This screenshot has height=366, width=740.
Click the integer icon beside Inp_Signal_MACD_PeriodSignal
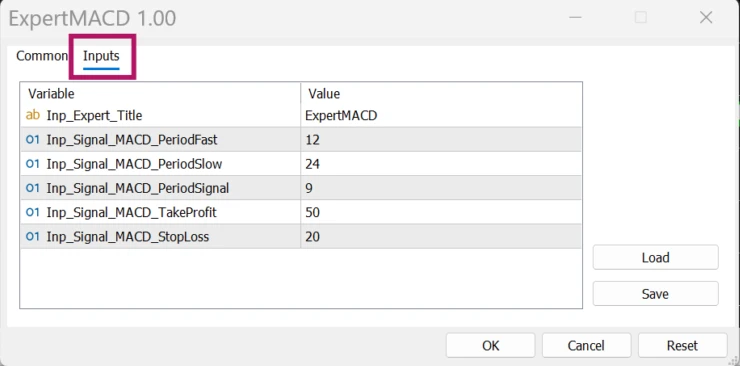coord(33,188)
